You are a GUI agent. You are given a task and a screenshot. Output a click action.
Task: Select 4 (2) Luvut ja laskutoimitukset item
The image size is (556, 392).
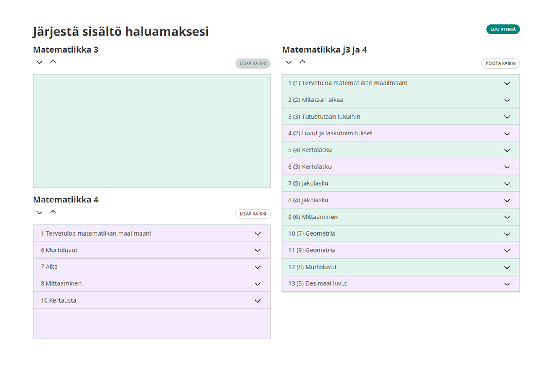(330, 133)
